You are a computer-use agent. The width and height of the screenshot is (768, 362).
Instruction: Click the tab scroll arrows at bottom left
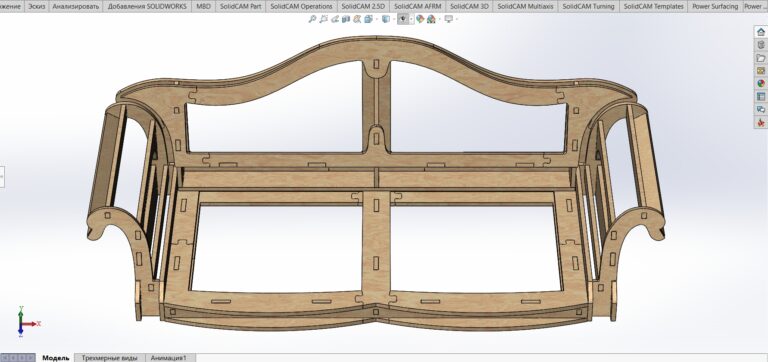click(18, 358)
